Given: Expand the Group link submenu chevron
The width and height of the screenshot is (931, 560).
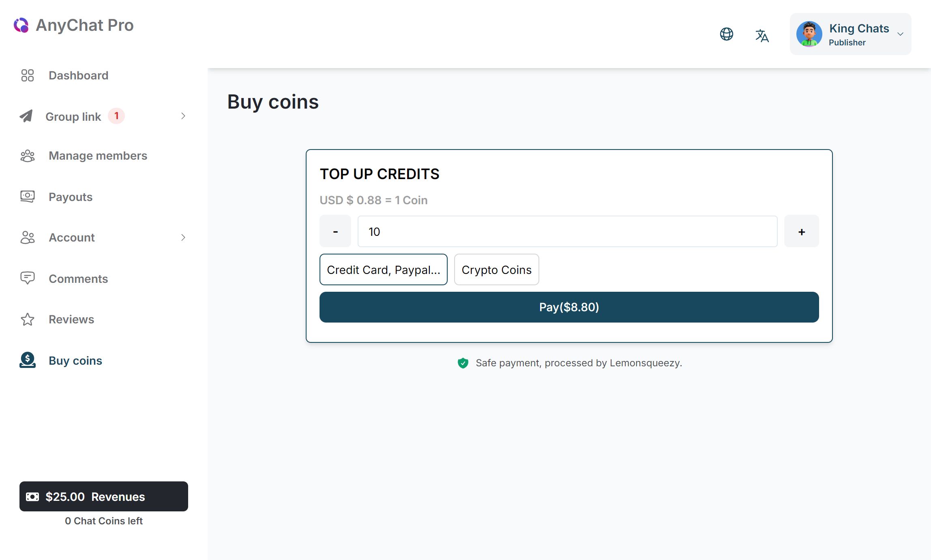Looking at the screenshot, I should point(183,116).
